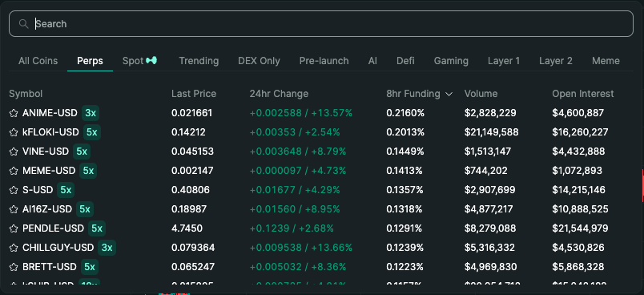Image resolution: width=644 pixels, height=295 pixels.
Task: Open the MEME-USD market row
Action: click(x=320, y=171)
